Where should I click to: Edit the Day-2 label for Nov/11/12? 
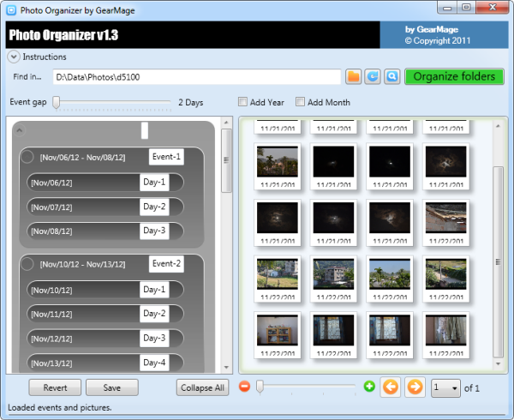pyautogui.click(x=154, y=314)
